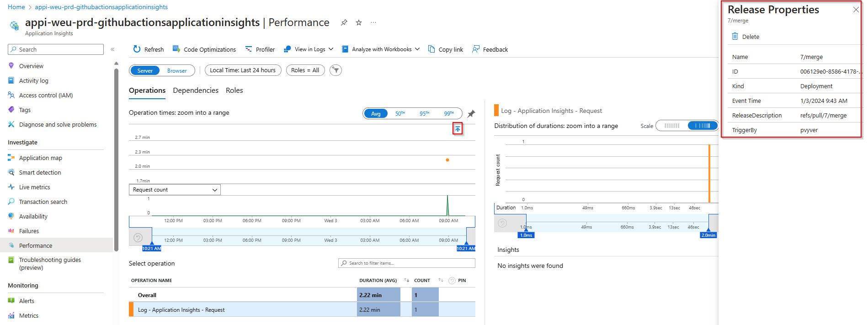Screen dimensions: 868x325
Task: Add a new filter with funnel icon
Action: tap(335, 70)
